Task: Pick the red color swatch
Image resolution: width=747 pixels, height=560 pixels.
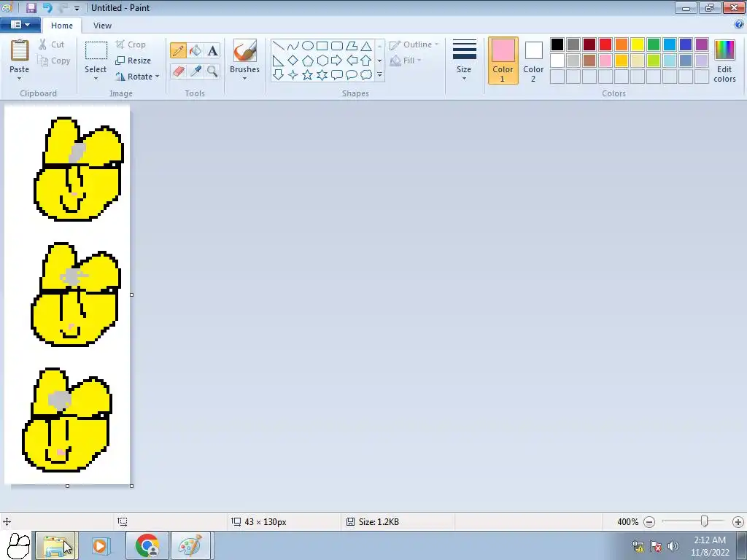Action: (x=605, y=44)
